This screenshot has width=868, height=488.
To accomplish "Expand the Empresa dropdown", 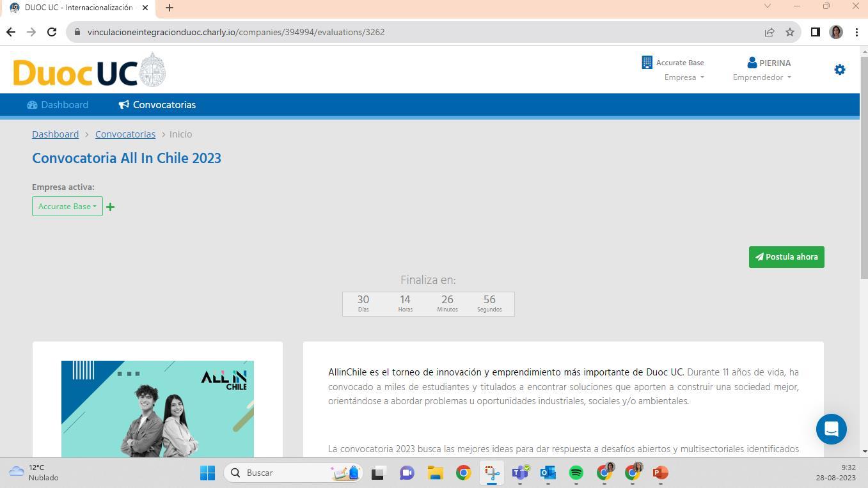I will (684, 77).
